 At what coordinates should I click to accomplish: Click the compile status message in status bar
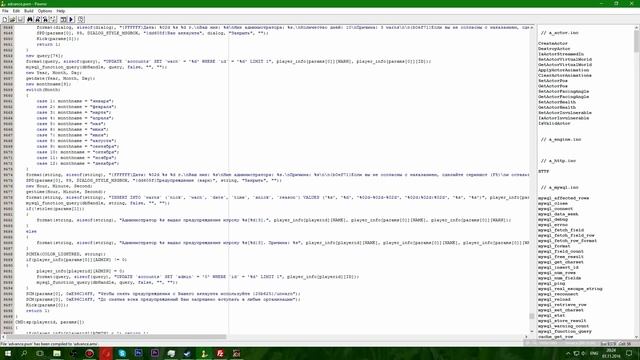(x=49, y=344)
